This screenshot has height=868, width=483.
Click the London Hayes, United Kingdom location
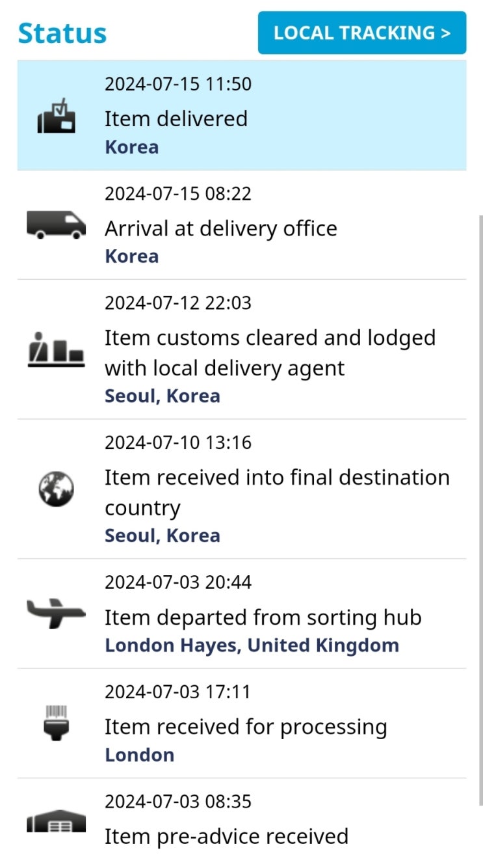[252, 645]
